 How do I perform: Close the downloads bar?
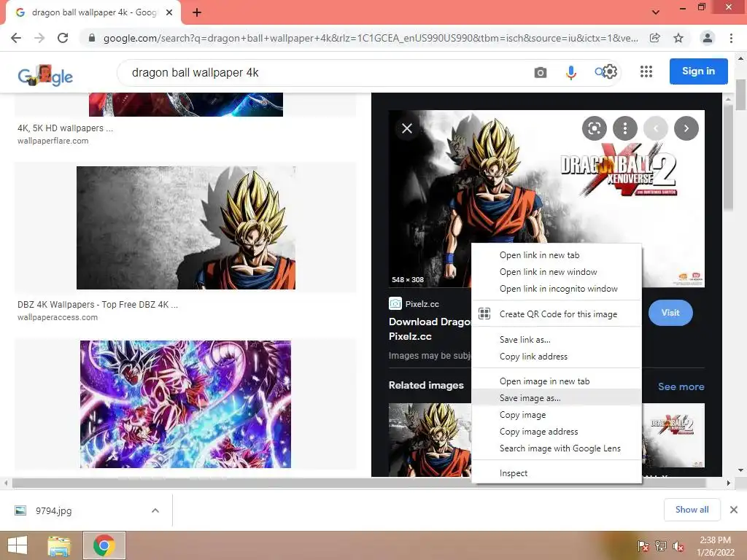[734, 510]
